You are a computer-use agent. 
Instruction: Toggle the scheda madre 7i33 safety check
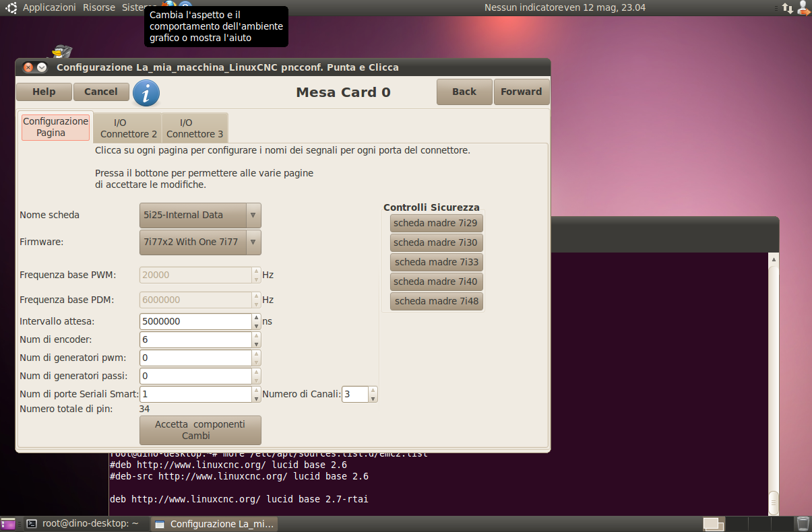(437, 262)
